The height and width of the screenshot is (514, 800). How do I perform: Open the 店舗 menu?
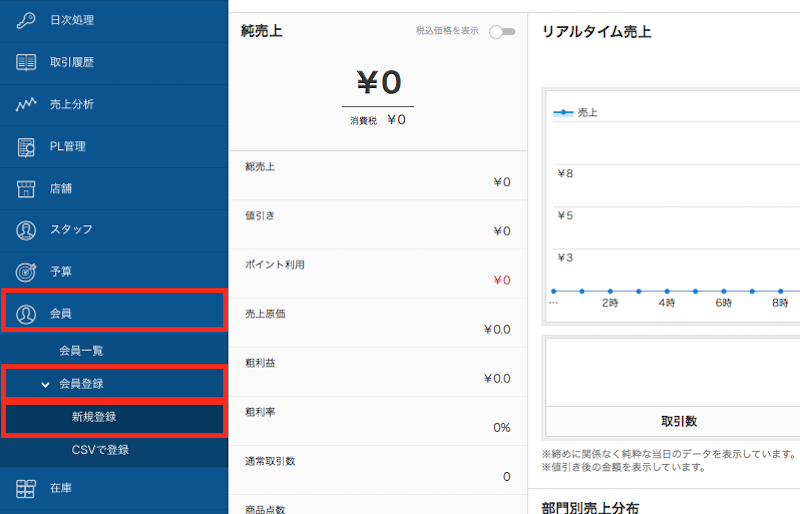114,188
